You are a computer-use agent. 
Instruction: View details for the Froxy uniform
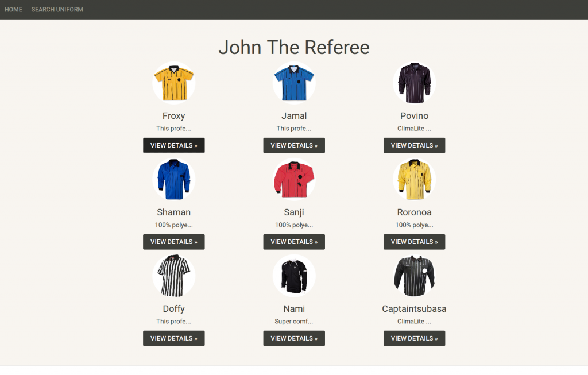(x=173, y=145)
